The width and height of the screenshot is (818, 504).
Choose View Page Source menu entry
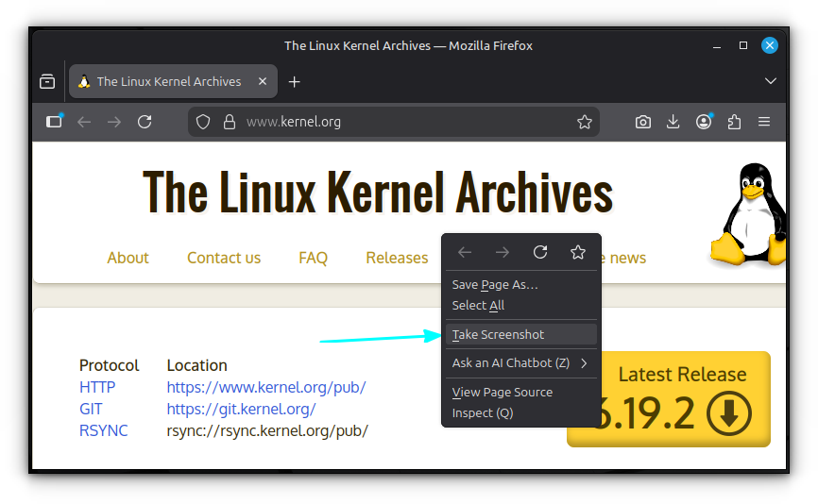[503, 392]
